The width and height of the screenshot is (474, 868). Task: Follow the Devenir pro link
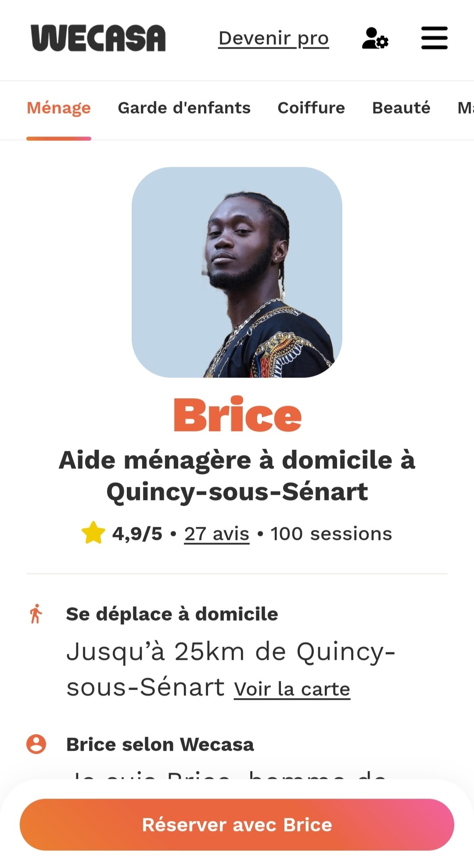tap(273, 38)
